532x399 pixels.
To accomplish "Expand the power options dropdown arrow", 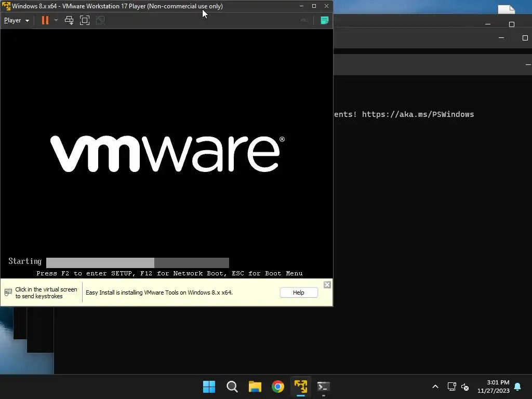I will tap(56, 20).
